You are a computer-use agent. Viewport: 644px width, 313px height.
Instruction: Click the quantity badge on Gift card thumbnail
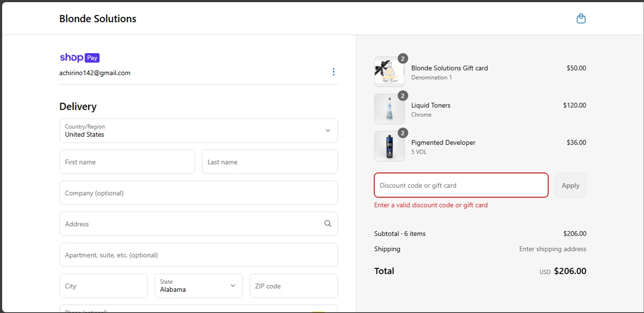[402, 58]
